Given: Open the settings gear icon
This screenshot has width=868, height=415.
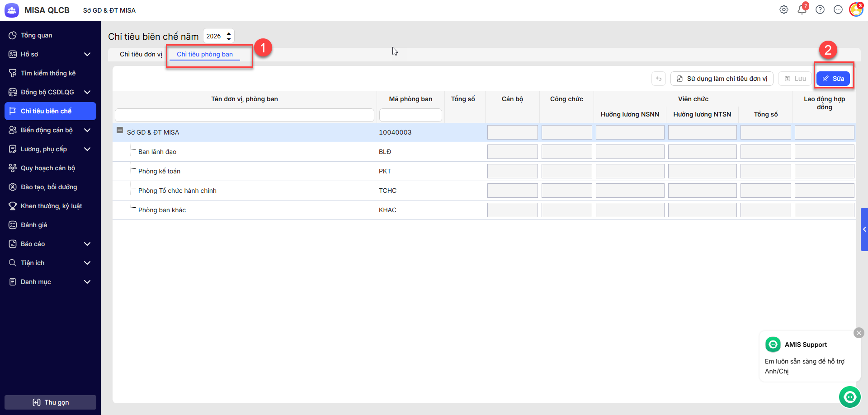Looking at the screenshot, I should tap(784, 10).
